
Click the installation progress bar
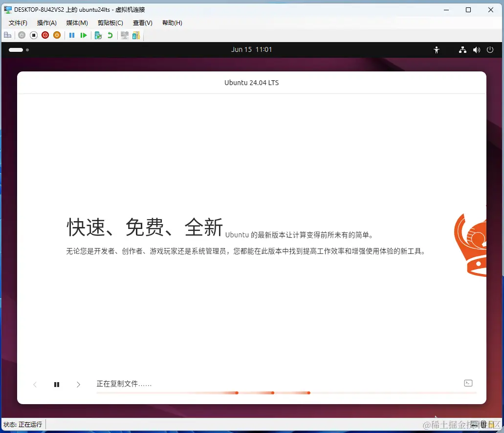pyautogui.click(x=286, y=392)
